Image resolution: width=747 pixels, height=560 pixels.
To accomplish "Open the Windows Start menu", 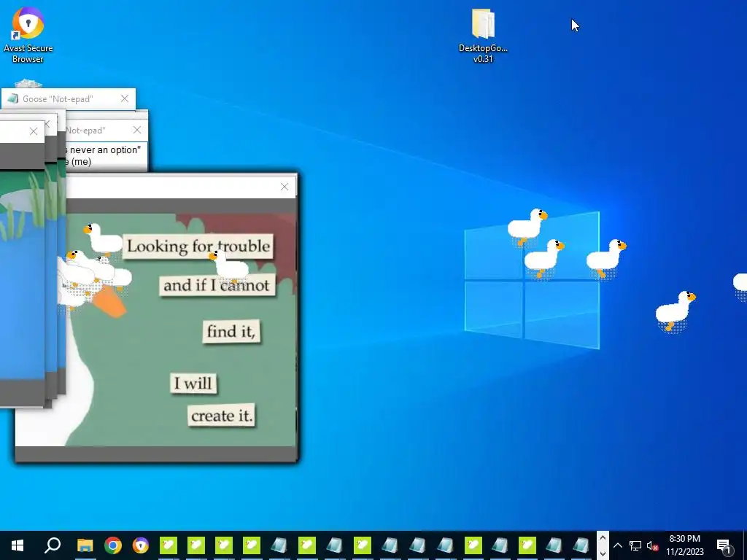I will click(18, 545).
